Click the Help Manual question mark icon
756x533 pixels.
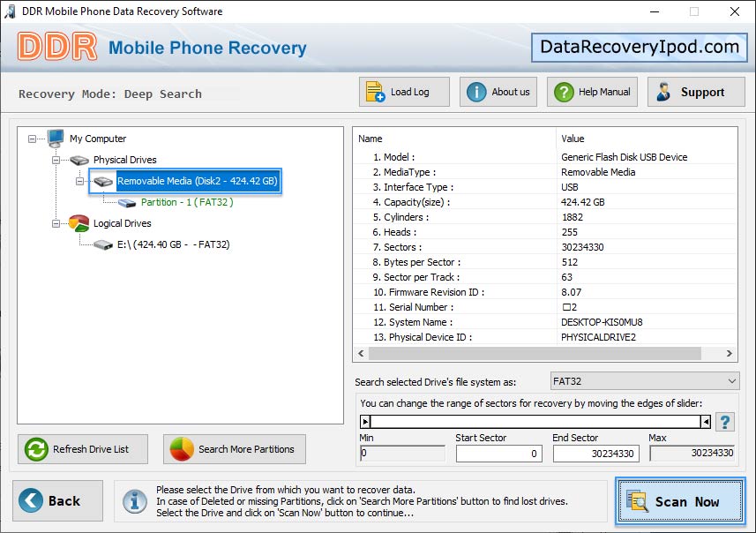[x=564, y=92]
